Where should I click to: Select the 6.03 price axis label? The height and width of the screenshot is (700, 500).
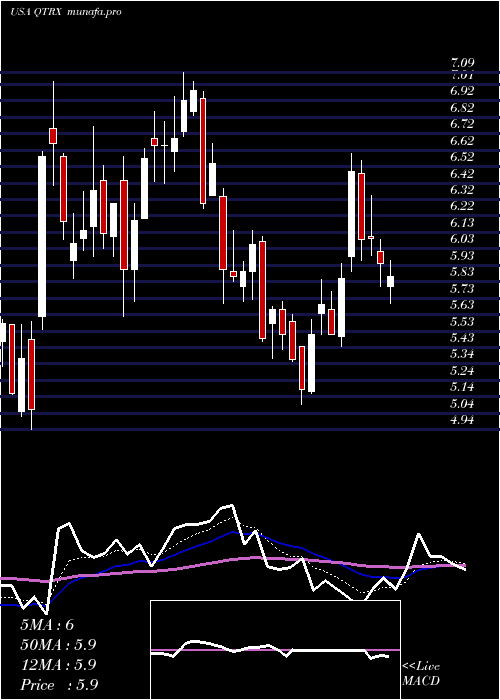(462, 239)
